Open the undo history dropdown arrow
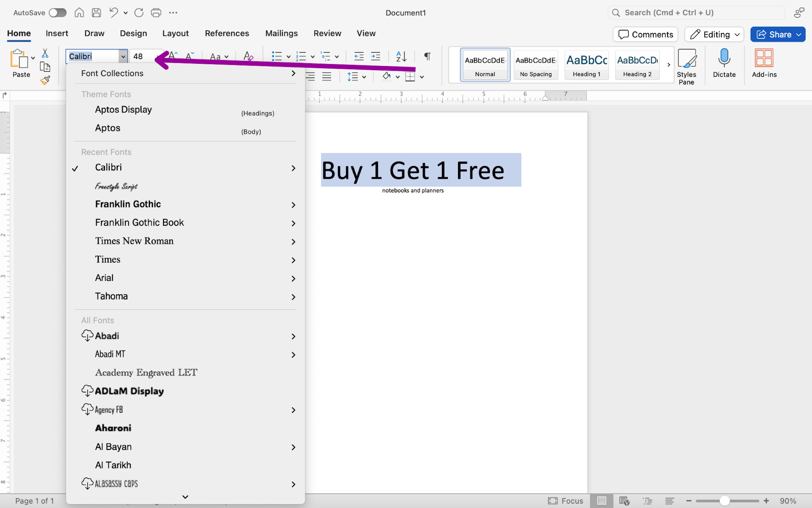 126,13
